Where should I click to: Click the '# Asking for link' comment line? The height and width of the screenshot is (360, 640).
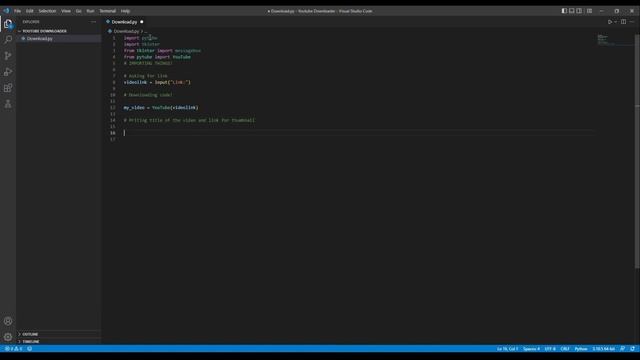[145, 76]
